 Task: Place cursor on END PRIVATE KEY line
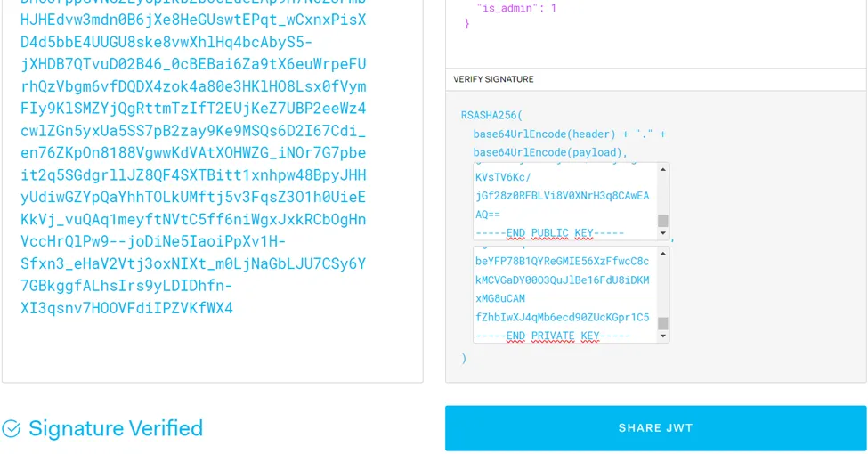(x=552, y=336)
